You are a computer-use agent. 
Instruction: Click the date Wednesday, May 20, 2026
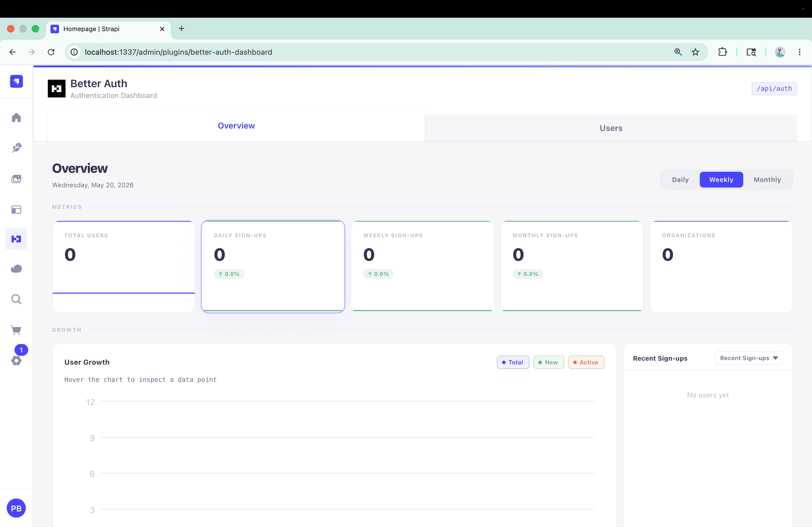(x=93, y=185)
